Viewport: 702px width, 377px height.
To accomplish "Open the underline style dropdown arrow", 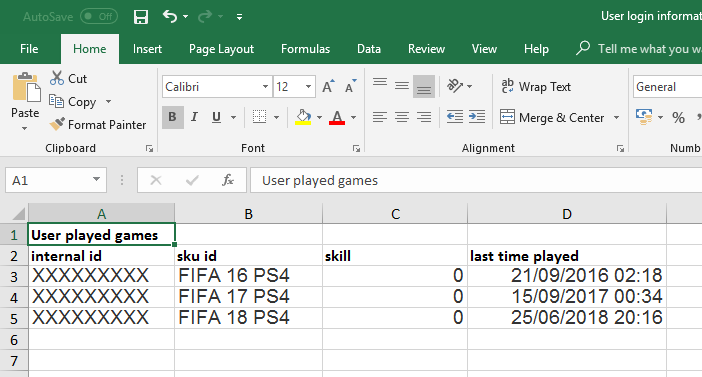I will 233,117.
